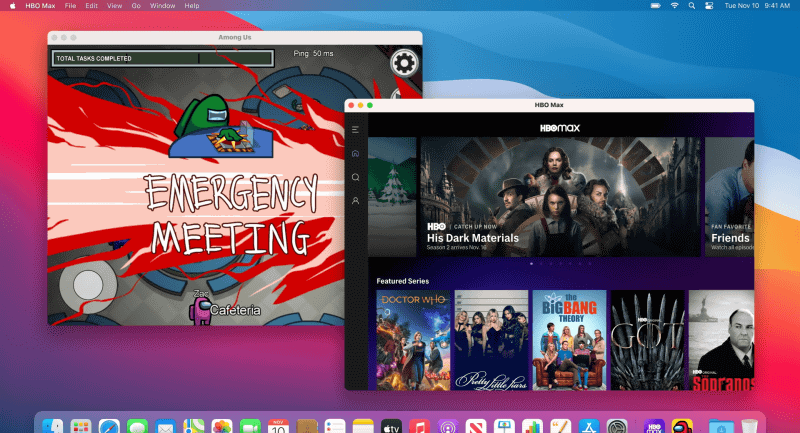This screenshot has height=433, width=800.
Task: Open the Friends fan favorite banner
Action: pyautogui.click(x=730, y=196)
